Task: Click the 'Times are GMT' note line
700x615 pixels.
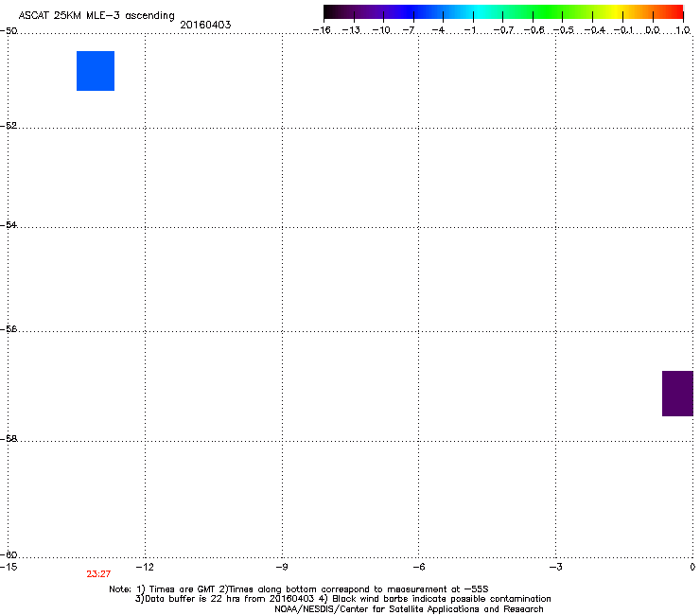Action: click(x=299, y=589)
